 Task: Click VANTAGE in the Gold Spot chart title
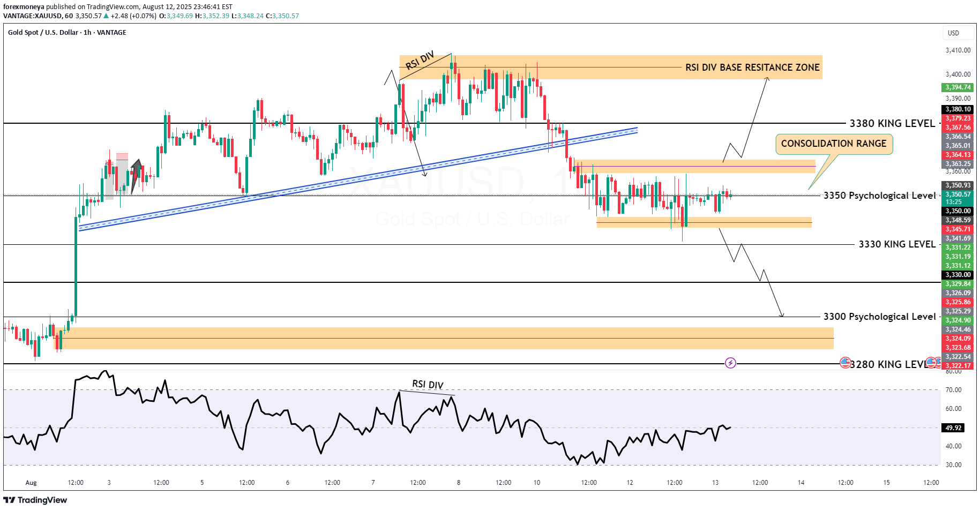click(111, 33)
